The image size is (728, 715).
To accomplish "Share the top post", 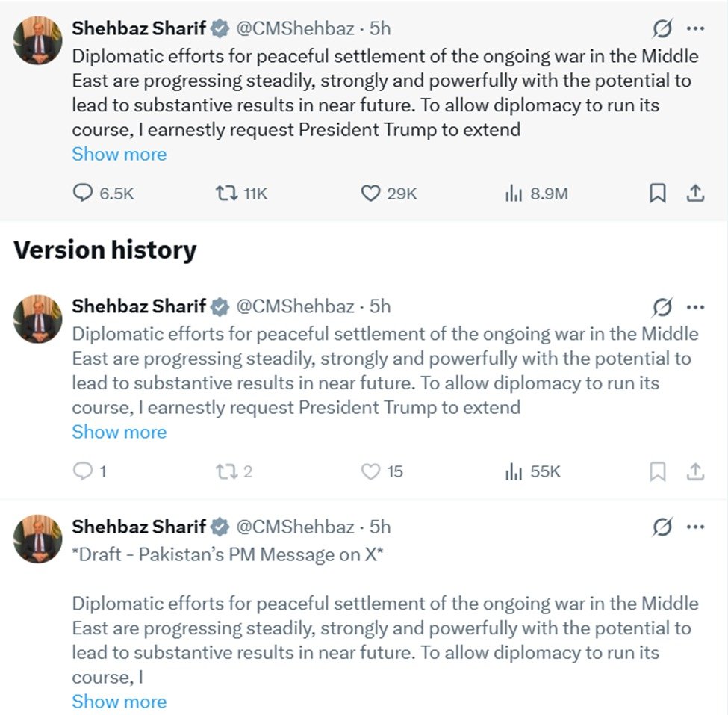I will point(695,194).
